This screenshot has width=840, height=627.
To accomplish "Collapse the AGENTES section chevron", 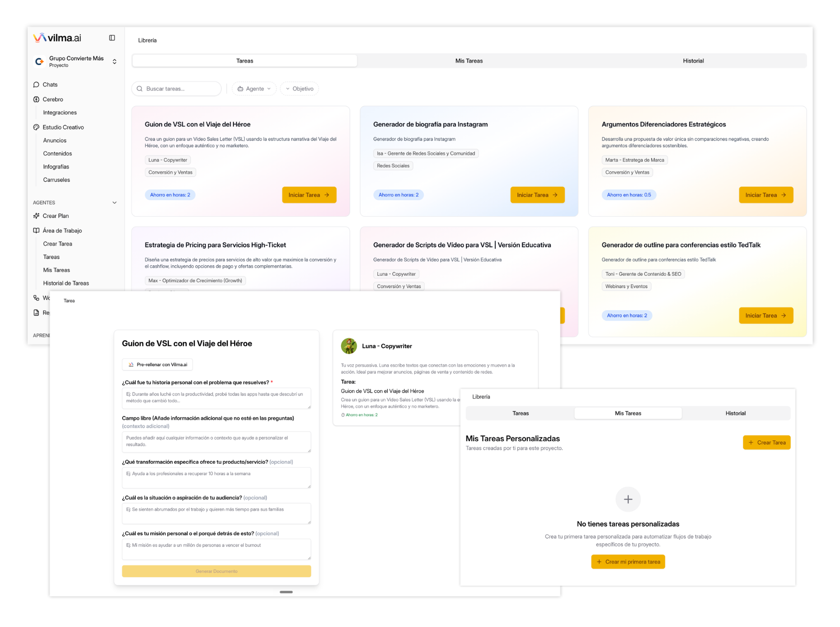I will tap(114, 203).
